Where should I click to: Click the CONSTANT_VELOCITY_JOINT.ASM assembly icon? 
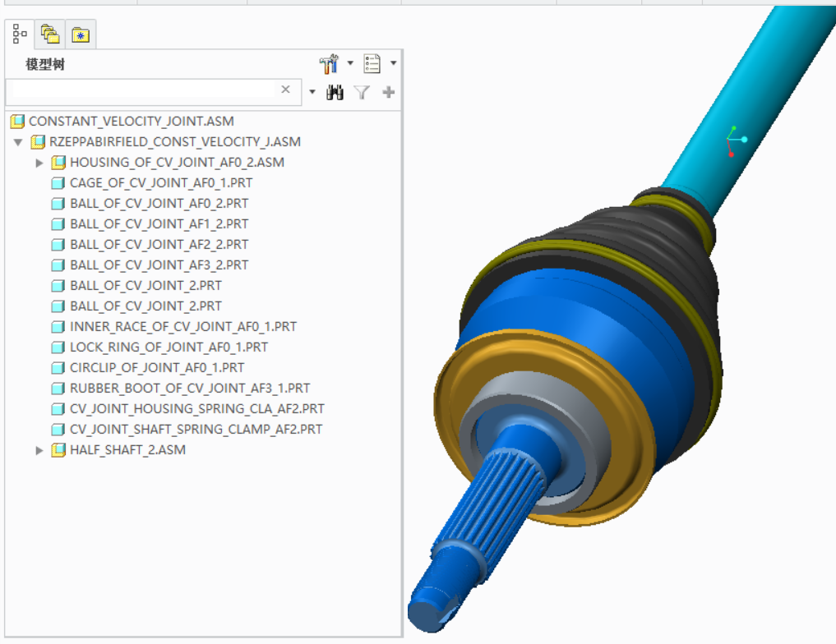point(17,122)
